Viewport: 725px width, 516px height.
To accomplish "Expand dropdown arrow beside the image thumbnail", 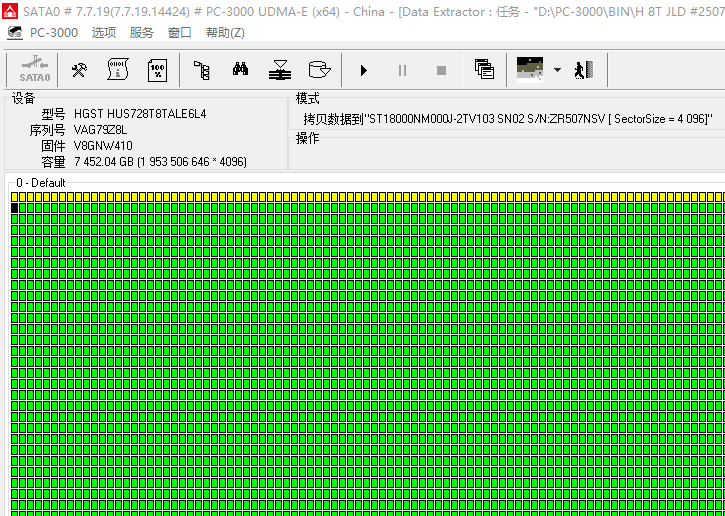I will [x=557, y=71].
